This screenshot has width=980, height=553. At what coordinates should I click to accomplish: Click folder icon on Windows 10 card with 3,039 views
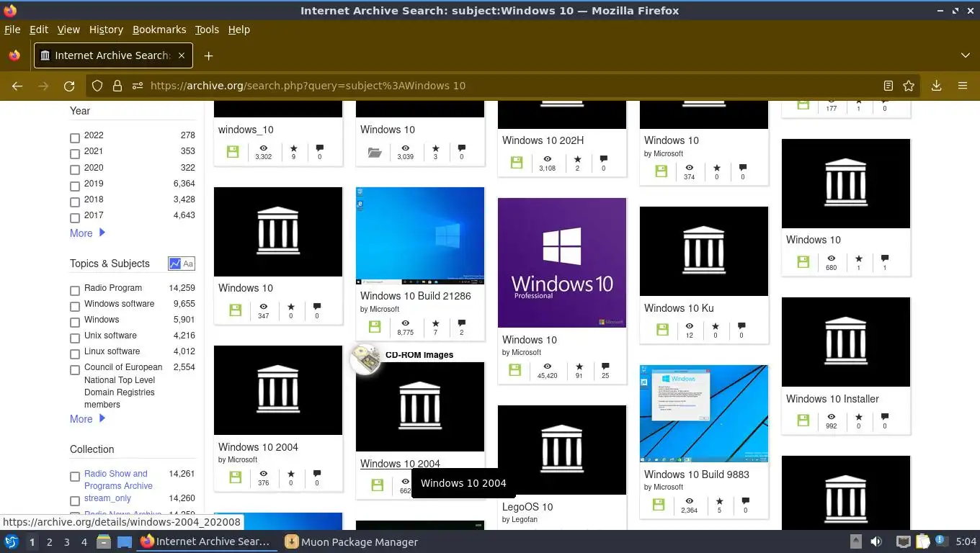point(375,152)
